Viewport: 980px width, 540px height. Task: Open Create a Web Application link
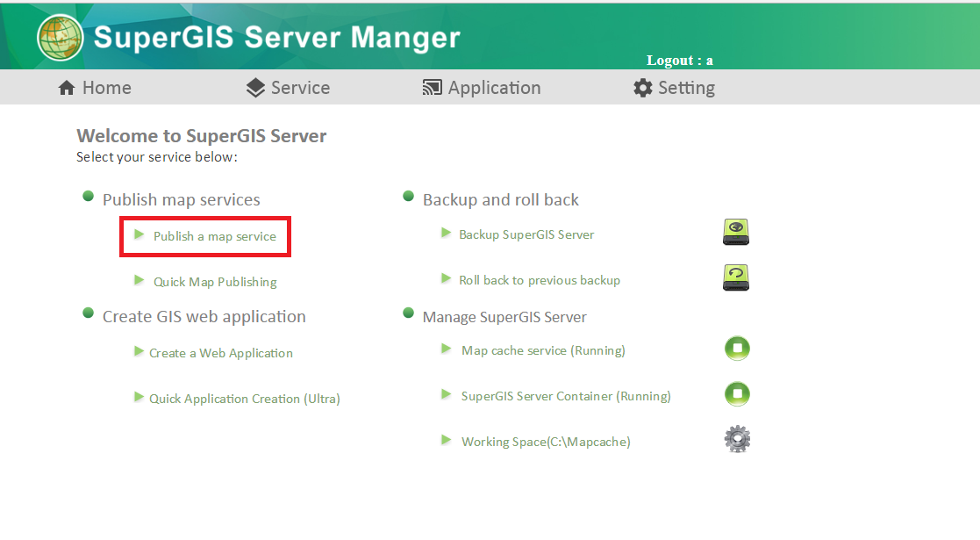coord(220,353)
